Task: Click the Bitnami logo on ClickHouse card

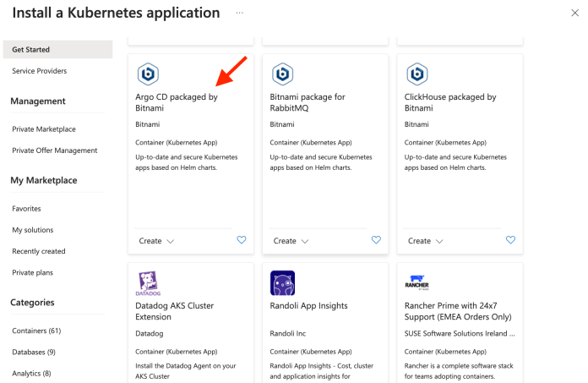Action: tap(417, 74)
